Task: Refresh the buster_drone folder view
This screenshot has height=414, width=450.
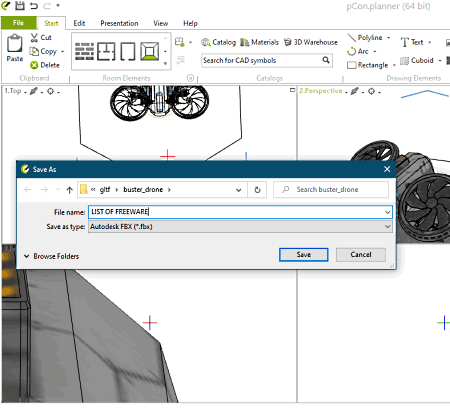Action: (257, 190)
